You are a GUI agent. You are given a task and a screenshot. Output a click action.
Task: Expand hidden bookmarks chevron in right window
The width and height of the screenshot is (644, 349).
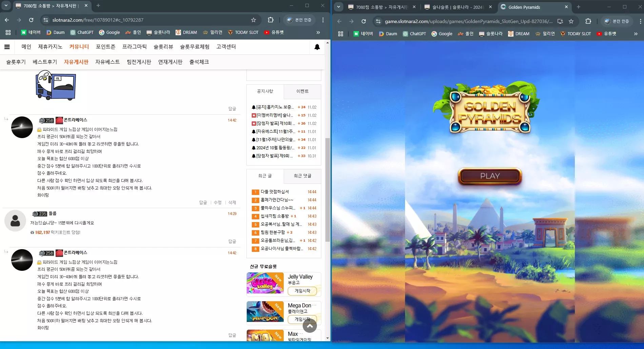pos(636,34)
